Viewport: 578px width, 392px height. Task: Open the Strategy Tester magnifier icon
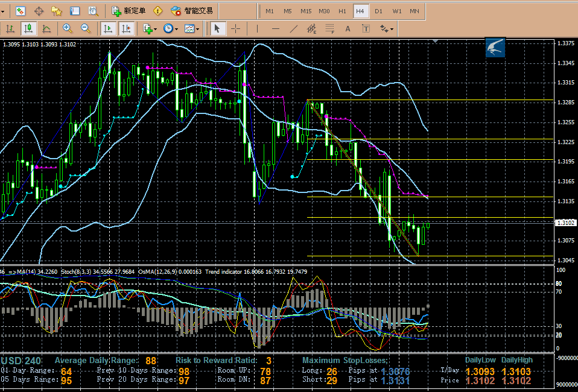pyautogui.click(x=93, y=11)
